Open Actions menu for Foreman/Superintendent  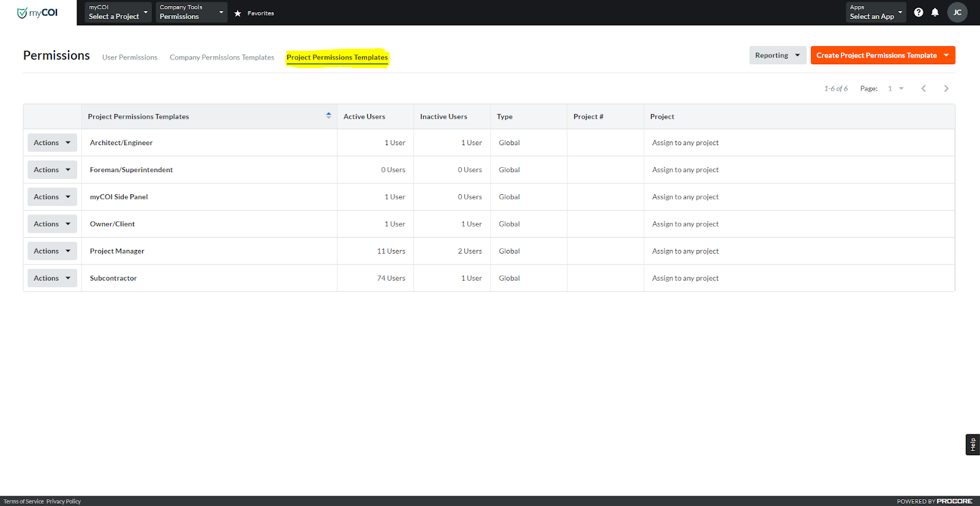pyautogui.click(x=52, y=170)
